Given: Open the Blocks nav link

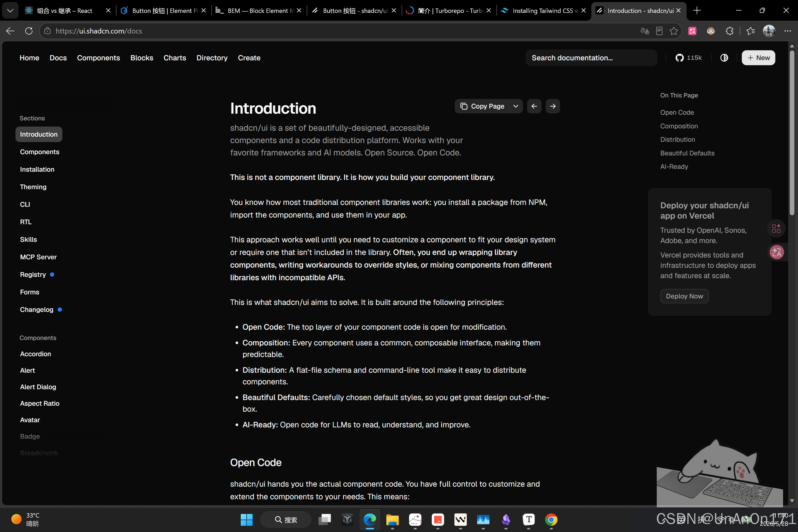Looking at the screenshot, I should tap(142, 58).
